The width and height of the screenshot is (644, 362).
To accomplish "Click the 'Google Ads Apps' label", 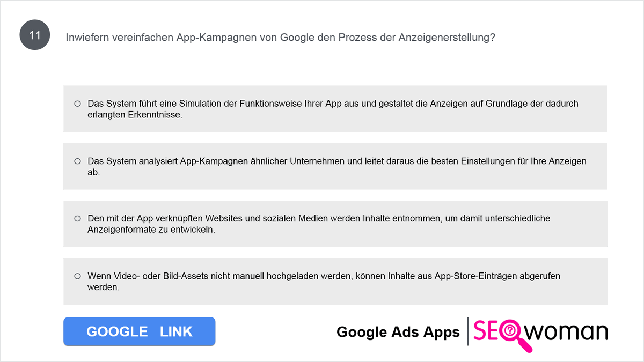I will pyautogui.click(x=398, y=332).
